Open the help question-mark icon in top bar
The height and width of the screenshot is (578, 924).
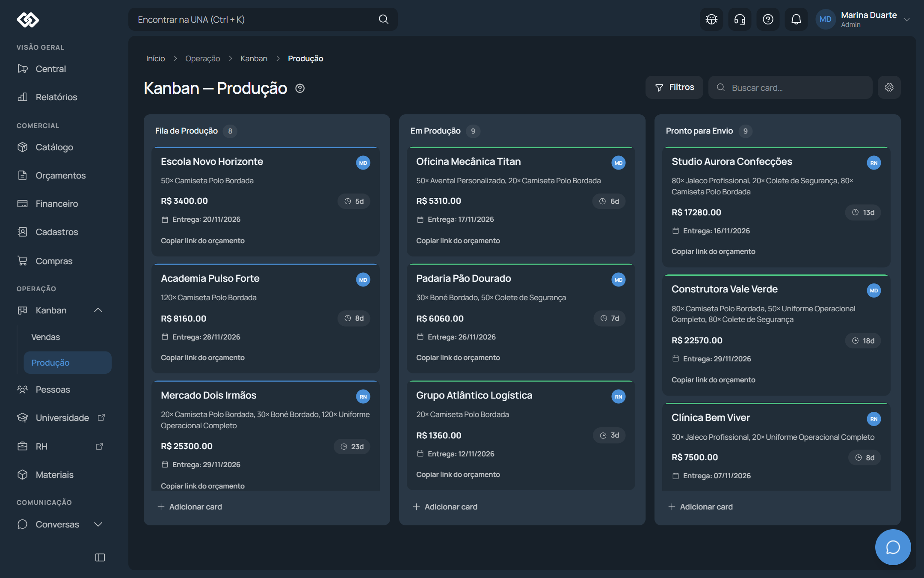click(x=768, y=19)
